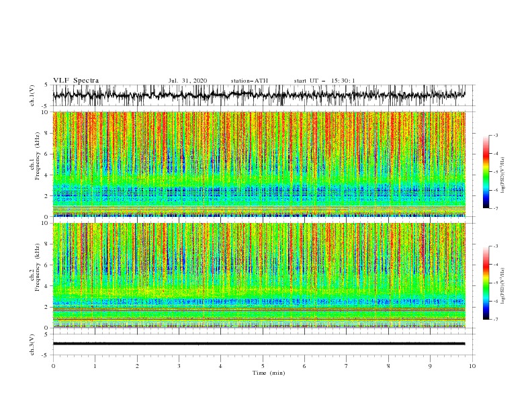Viewport: 532px width, 411px height.
Task: Click the "Time (min)" x-axis label
Action: tap(269, 373)
